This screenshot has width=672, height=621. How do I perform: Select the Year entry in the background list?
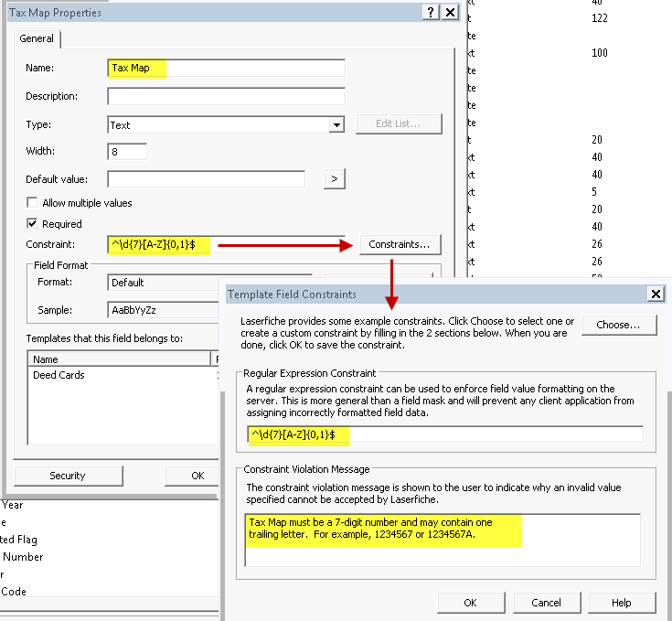point(12,505)
